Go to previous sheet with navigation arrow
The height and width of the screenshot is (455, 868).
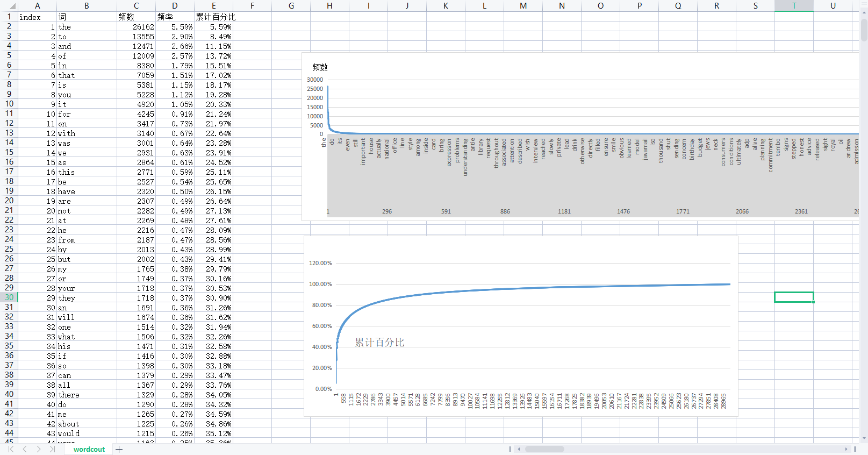click(25, 449)
